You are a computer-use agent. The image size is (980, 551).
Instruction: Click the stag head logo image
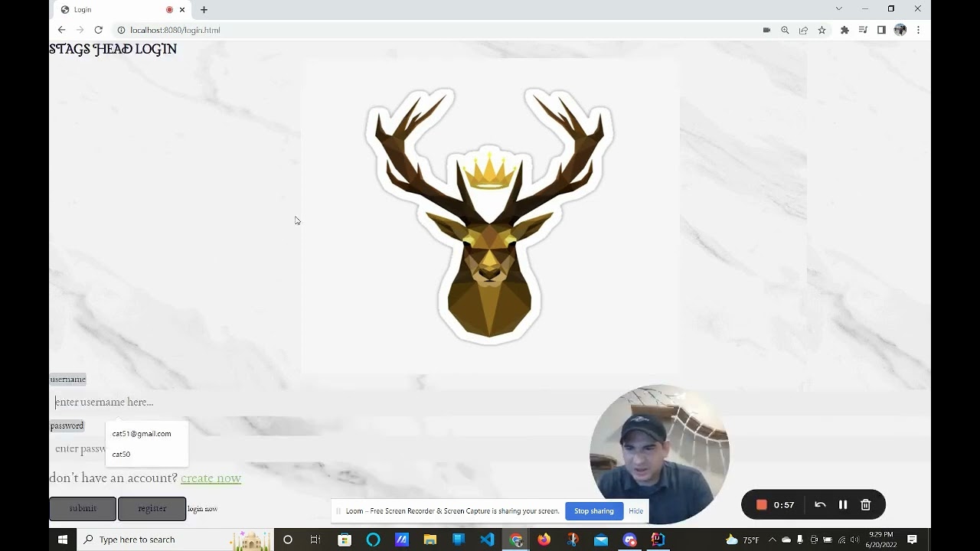coord(490,215)
